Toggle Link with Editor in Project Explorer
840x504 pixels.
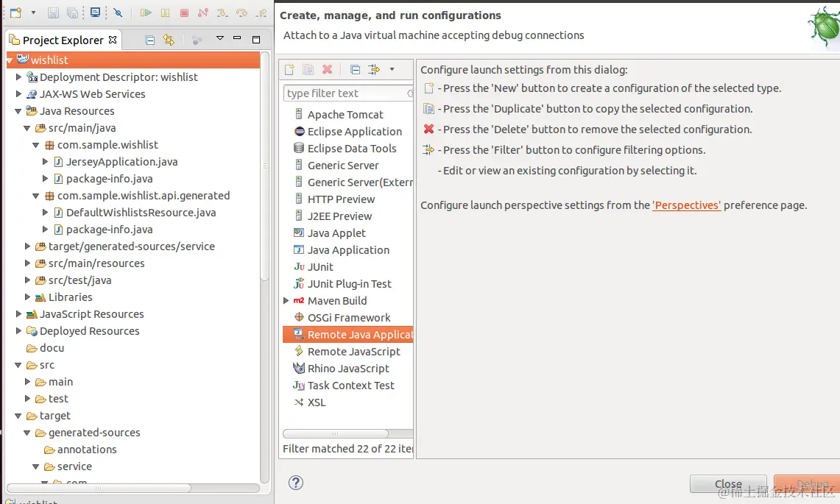point(169,40)
